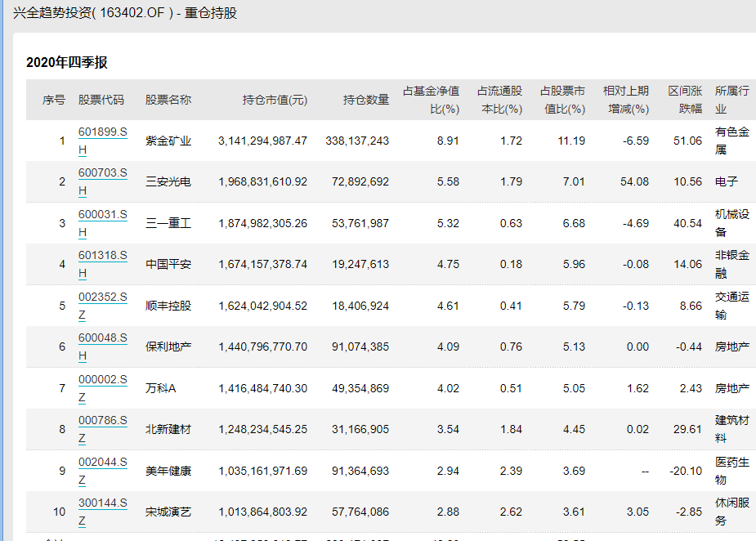This screenshot has width=756, height=541.
Task: Click market value 1,035,161,971.69
Action: pos(263,471)
